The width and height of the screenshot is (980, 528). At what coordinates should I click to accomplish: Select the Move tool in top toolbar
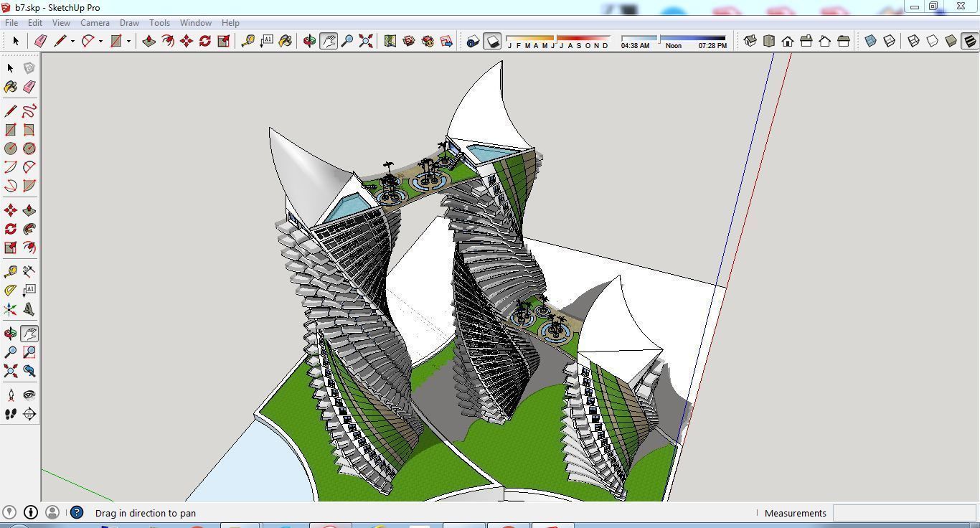coord(187,42)
